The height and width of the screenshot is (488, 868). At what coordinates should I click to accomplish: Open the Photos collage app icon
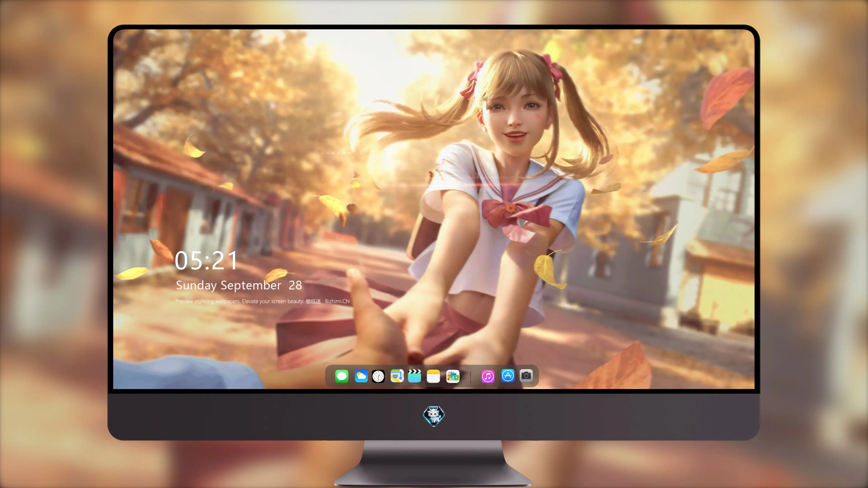tap(453, 376)
